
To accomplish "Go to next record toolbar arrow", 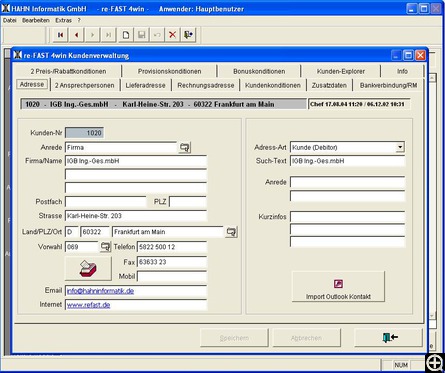I will pyautogui.click(x=92, y=35).
